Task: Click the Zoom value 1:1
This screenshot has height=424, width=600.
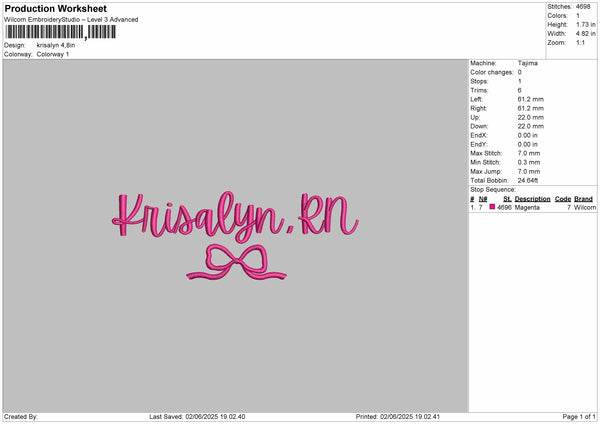Action: coord(580,42)
